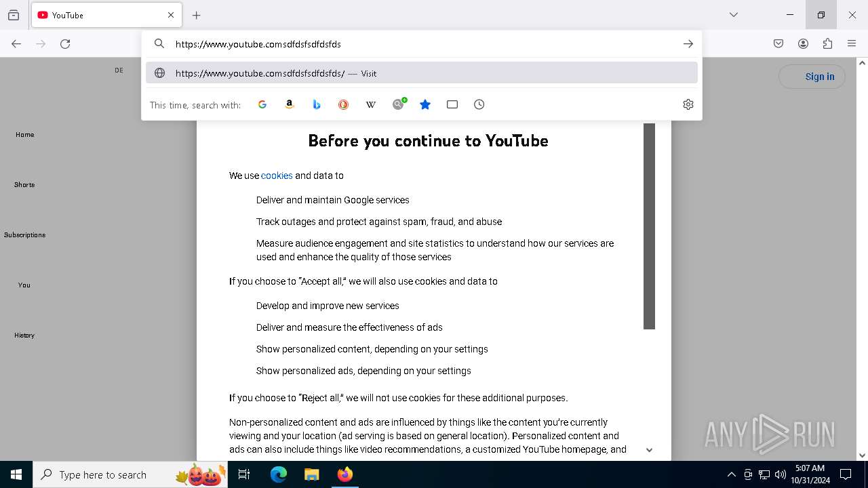Open the Firefox account icon
868x488 pixels.
point(803,44)
